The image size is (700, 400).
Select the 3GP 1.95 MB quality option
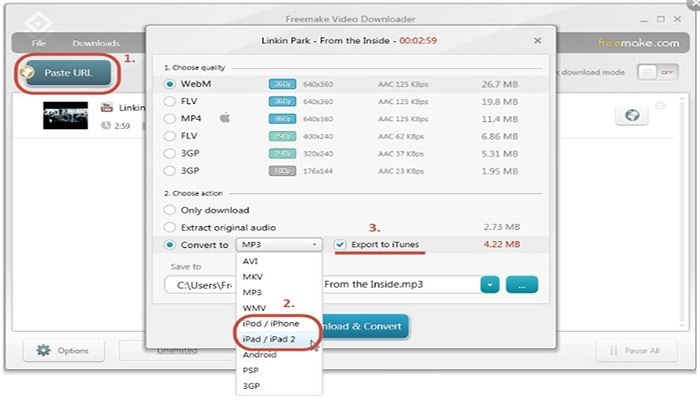coord(170,171)
